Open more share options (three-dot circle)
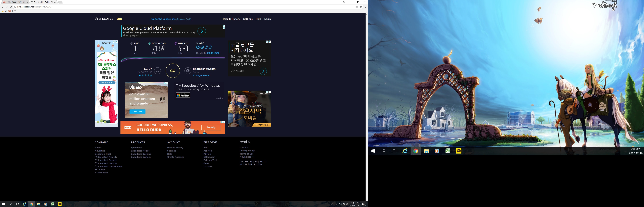 210,47
